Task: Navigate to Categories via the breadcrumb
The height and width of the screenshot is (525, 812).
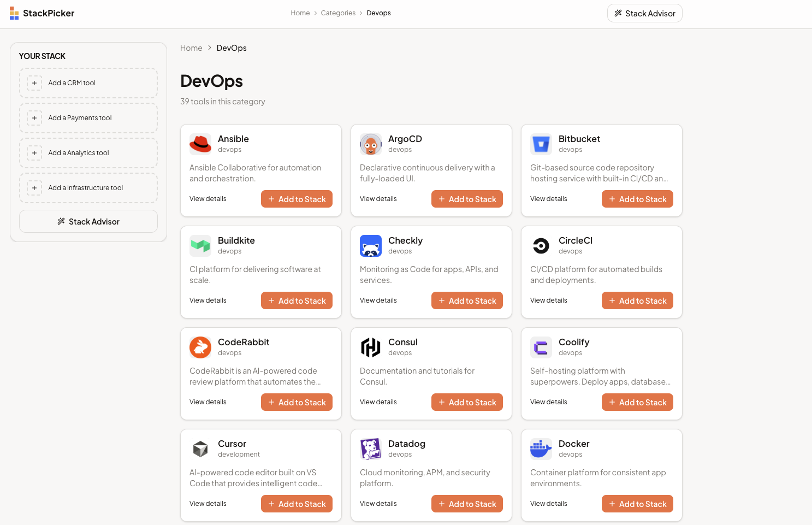Action: (x=337, y=13)
